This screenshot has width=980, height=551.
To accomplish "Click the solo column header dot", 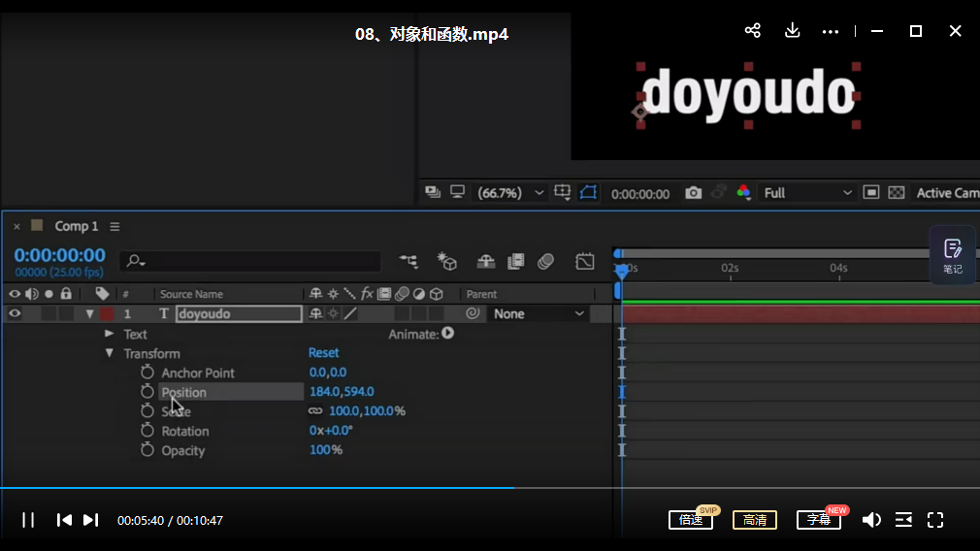I will [x=49, y=294].
